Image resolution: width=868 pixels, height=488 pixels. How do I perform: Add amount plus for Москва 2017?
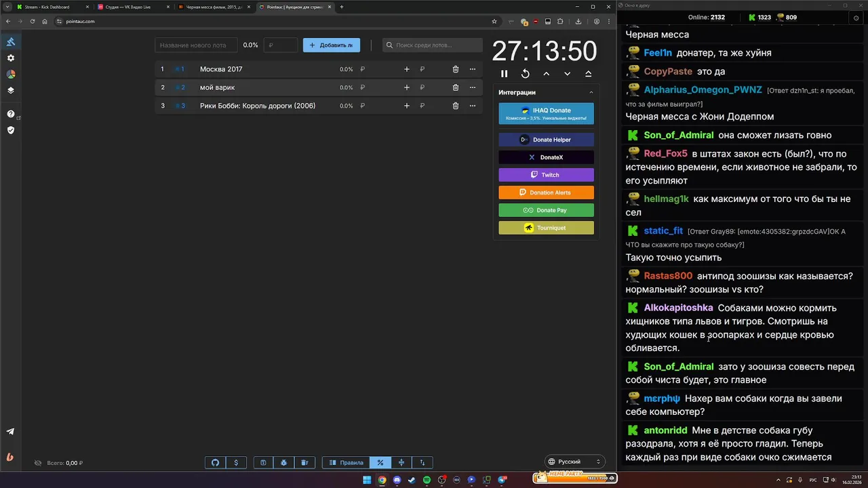pos(407,69)
